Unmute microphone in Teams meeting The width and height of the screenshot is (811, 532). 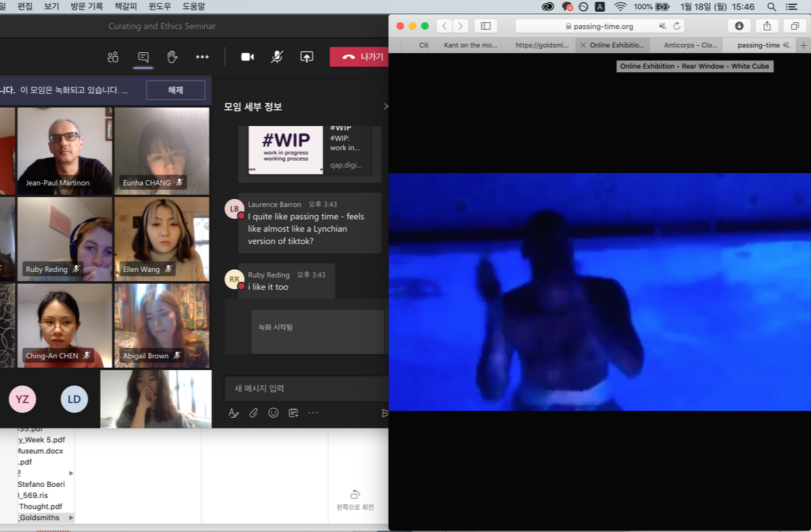click(277, 57)
